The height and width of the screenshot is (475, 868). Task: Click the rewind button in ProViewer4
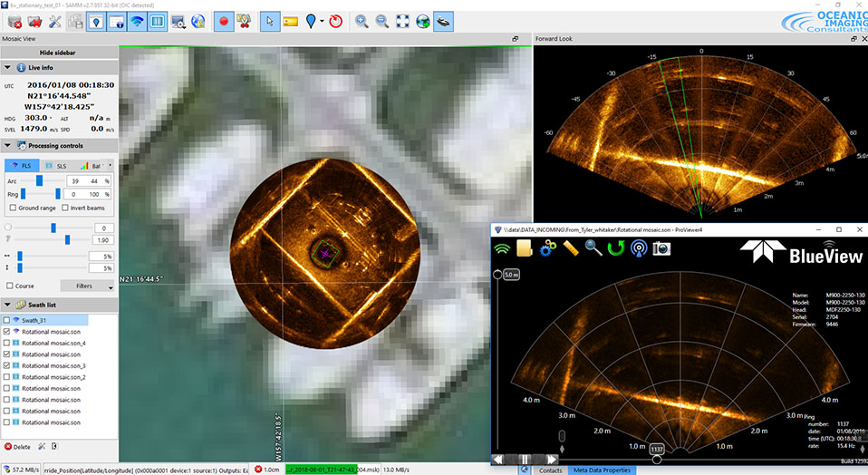coord(498,459)
